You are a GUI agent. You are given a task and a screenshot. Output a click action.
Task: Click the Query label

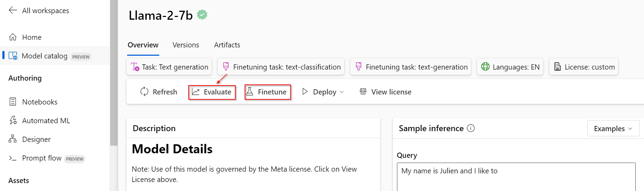click(407, 155)
